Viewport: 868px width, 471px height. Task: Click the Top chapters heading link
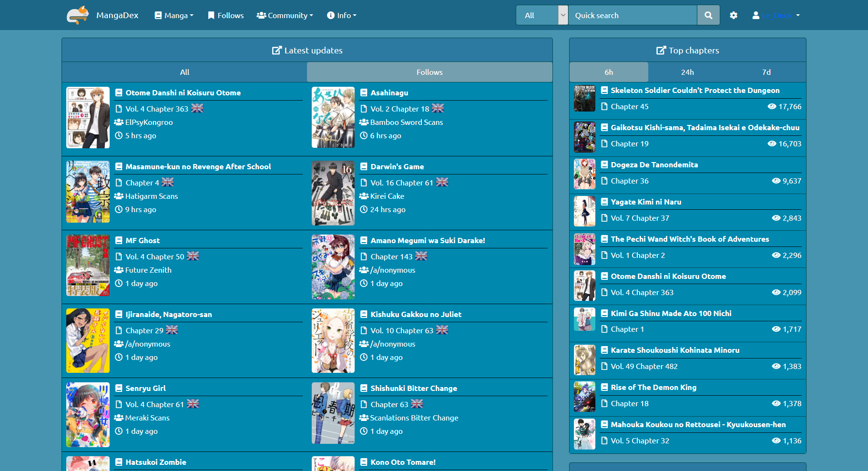click(694, 51)
